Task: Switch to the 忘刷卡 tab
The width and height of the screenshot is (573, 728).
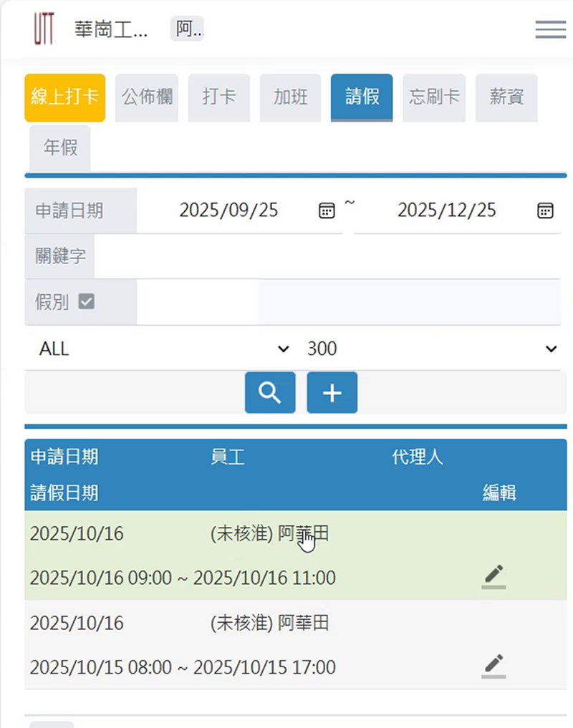Action: pyautogui.click(x=434, y=97)
